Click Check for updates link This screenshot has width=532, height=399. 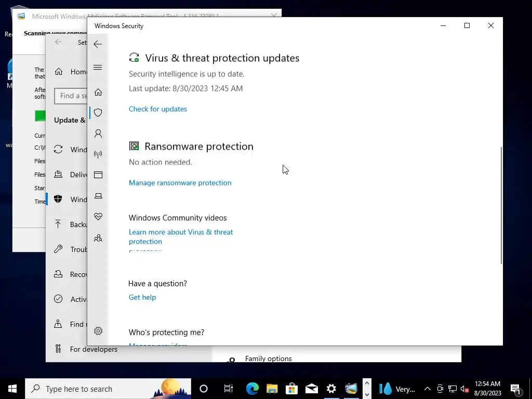click(x=158, y=109)
